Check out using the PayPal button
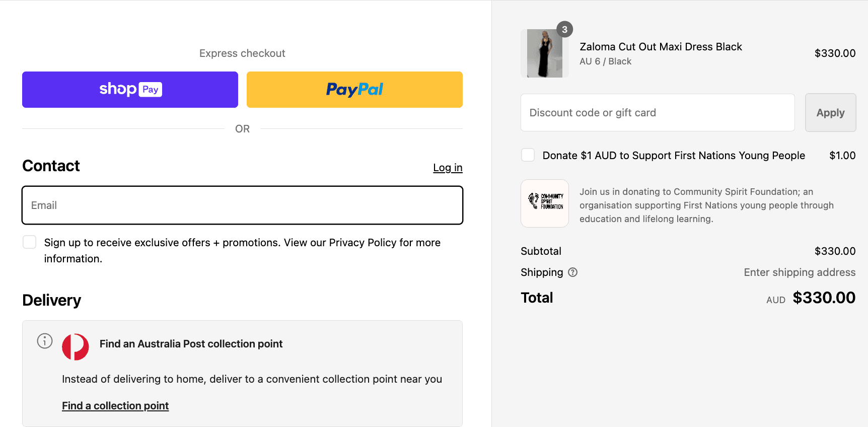 (x=354, y=90)
